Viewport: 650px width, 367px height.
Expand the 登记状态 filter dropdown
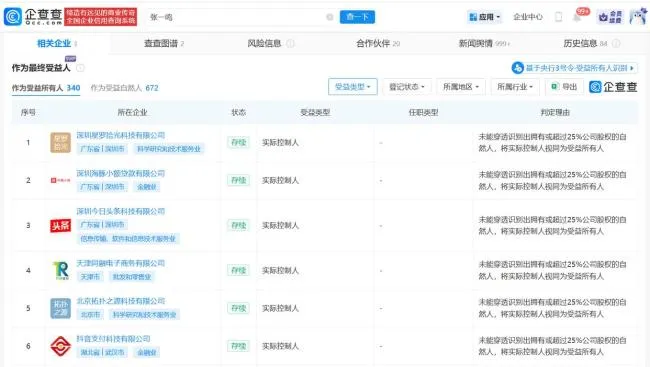click(407, 87)
